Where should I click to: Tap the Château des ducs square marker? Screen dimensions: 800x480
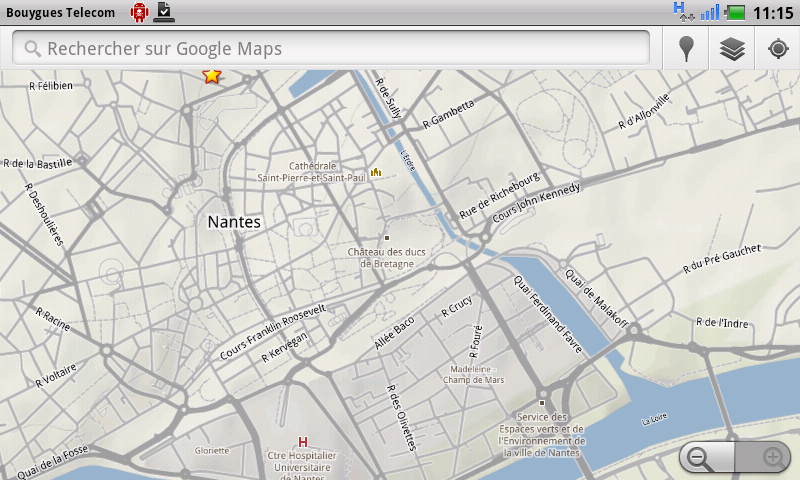pos(387,238)
